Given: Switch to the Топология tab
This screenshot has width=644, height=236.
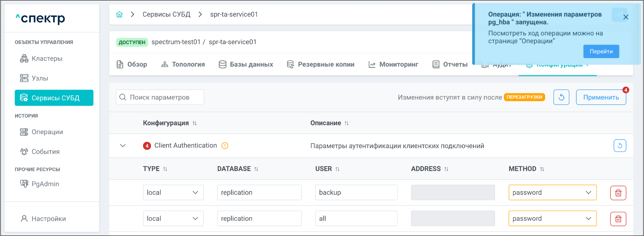Looking at the screenshot, I should [183, 65].
